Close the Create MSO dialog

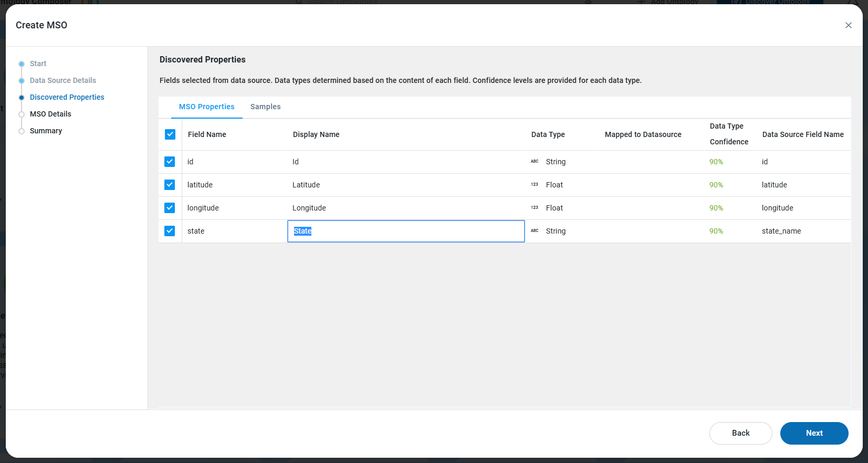coord(848,25)
